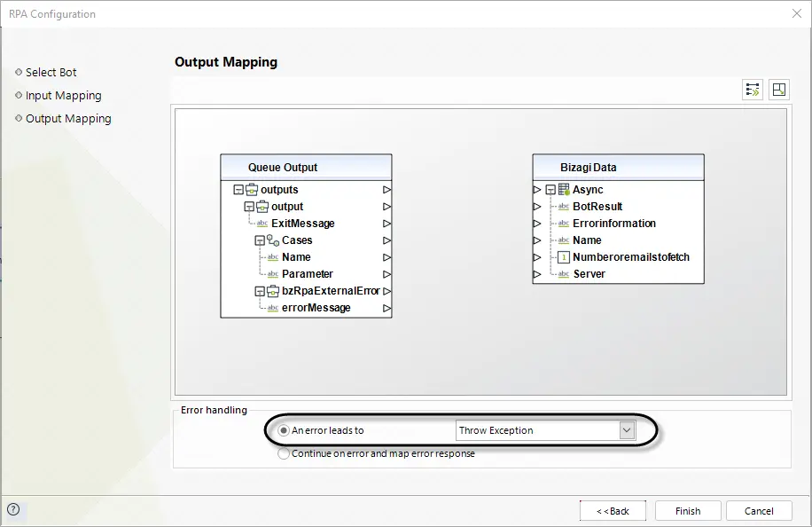Select 'Continue on error and map error response'
Image resolution: width=812 pixels, height=527 pixels.
284,453
